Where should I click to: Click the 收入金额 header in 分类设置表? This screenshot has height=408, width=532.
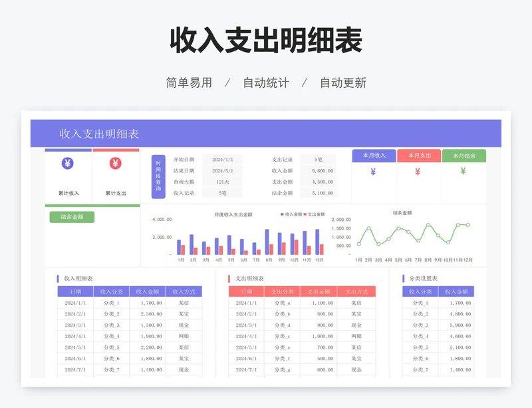pyautogui.click(x=456, y=292)
